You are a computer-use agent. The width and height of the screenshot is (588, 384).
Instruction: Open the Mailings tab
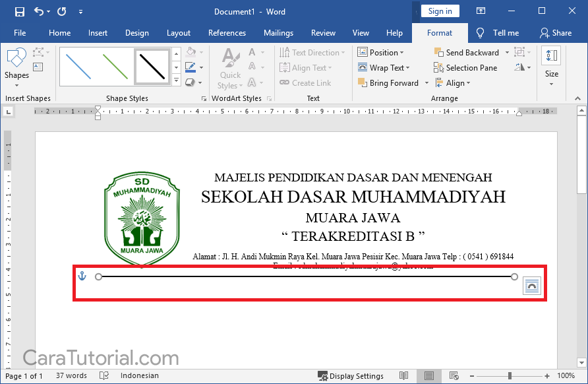click(278, 33)
